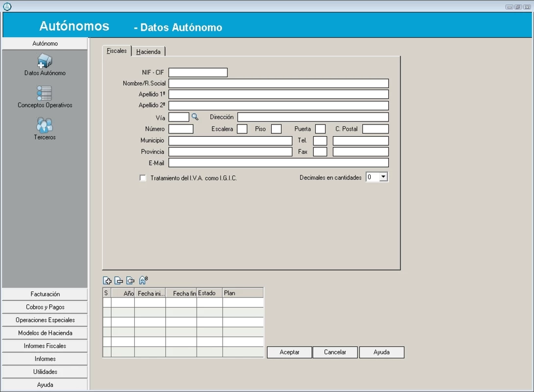This screenshot has width=534, height=392.
Task: Open Terceros people icon
Action: click(x=45, y=125)
